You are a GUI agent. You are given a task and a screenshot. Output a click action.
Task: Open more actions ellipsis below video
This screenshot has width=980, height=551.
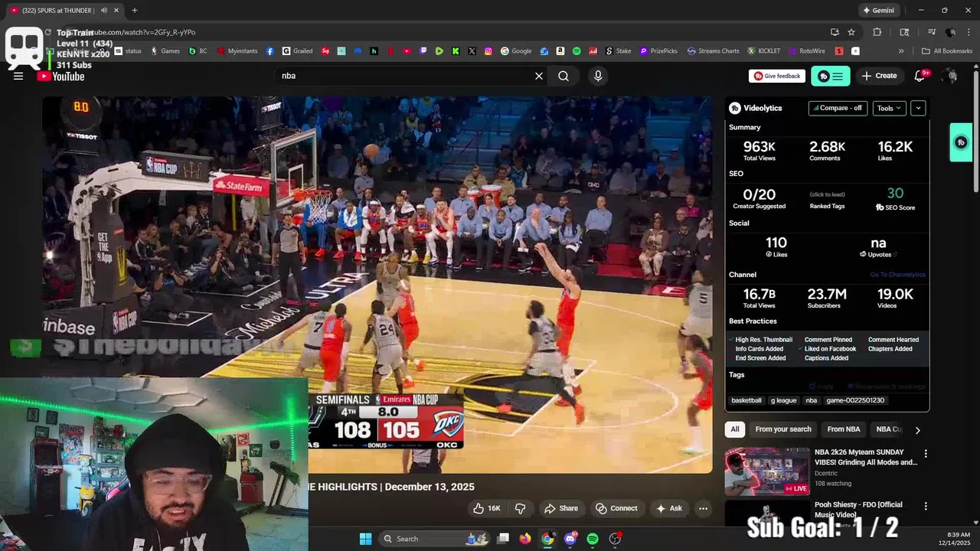(703, 508)
